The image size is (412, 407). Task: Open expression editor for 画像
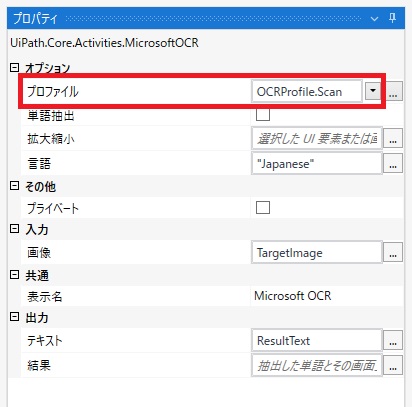393,252
